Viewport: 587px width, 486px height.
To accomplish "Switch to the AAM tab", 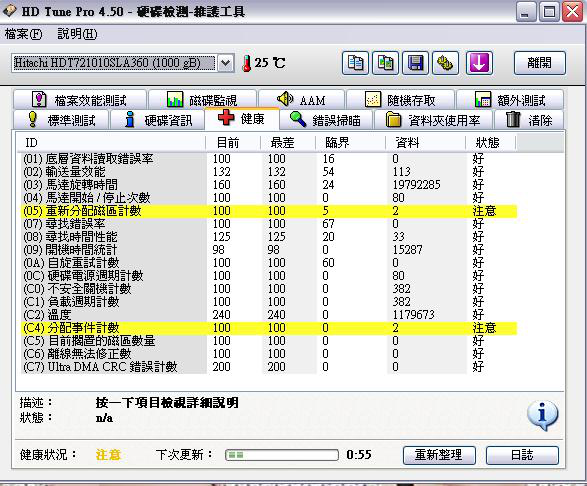I will point(301,100).
